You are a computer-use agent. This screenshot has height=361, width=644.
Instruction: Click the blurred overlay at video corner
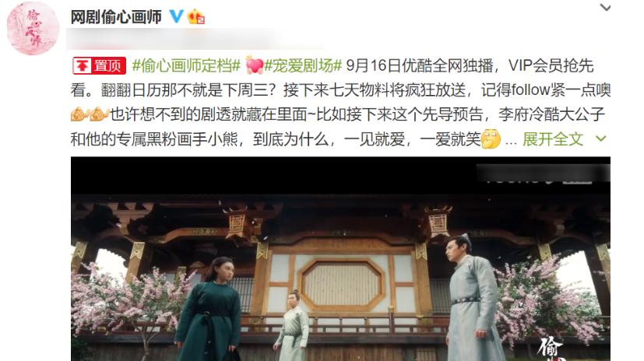tap(543, 173)
